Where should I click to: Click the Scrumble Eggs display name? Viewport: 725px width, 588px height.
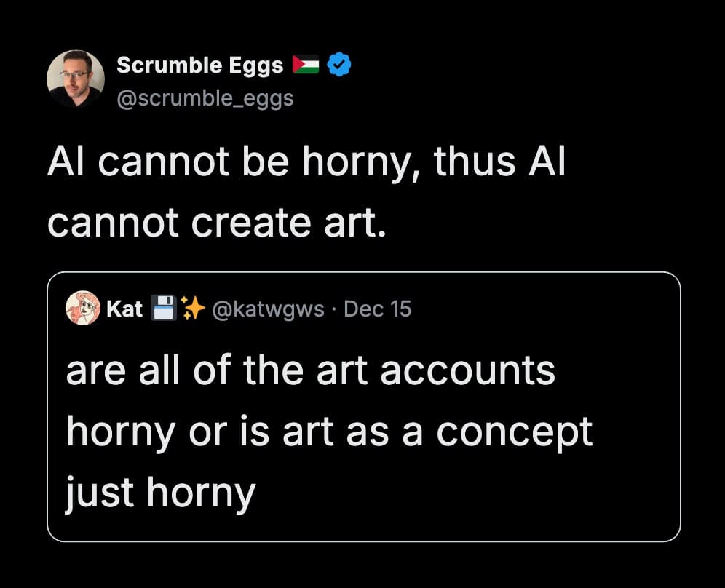tap(199, 65)
